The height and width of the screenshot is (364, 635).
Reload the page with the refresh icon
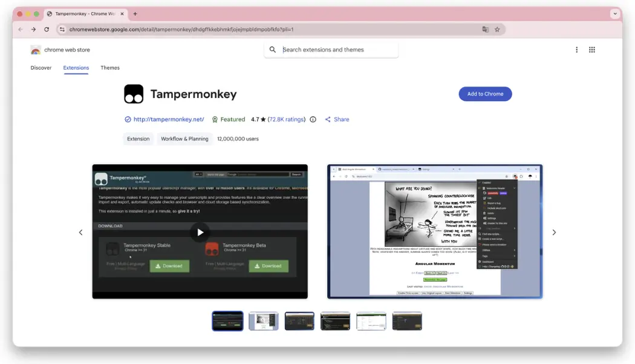(47, 29)
